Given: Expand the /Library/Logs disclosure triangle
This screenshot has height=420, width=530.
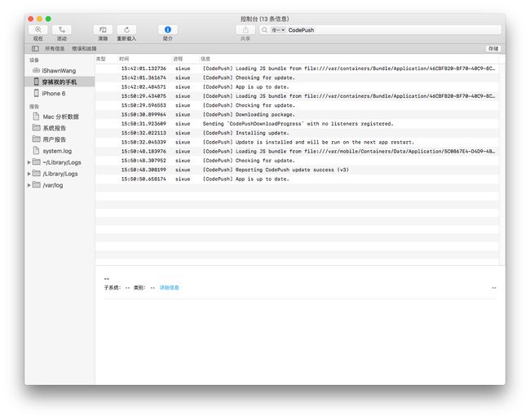Looking at the screenshot, I should 29,174.
